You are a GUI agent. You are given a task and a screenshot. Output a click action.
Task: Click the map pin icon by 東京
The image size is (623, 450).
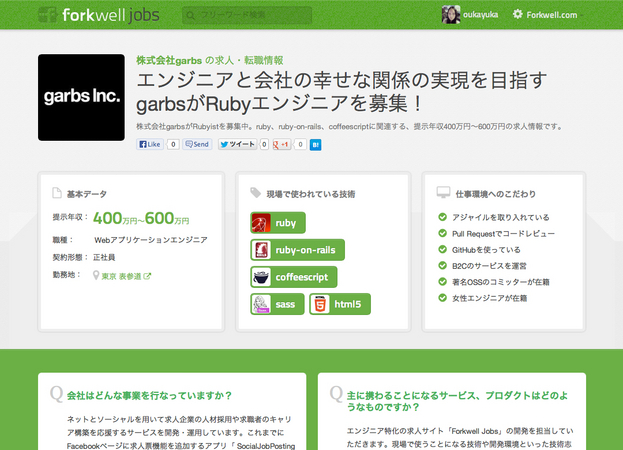[x=96, y=276]
